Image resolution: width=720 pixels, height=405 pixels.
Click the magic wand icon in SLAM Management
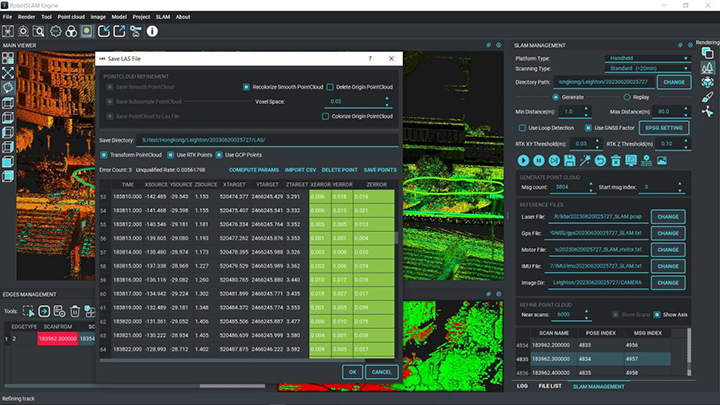coord(585,160)
